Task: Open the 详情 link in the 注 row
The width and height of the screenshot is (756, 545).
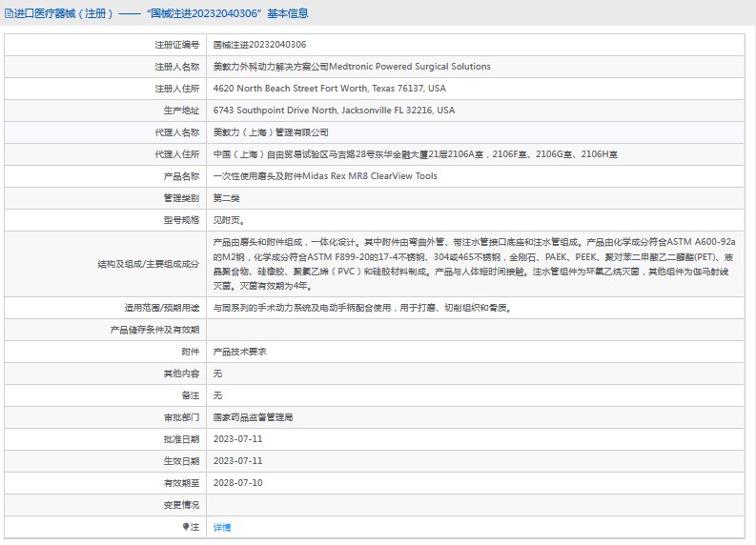Action: point(222,527)
